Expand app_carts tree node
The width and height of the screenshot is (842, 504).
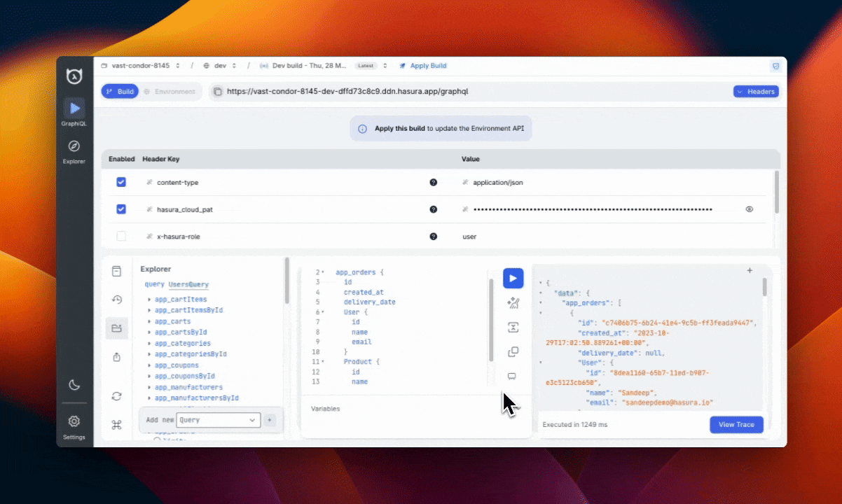tap(149, 321)
